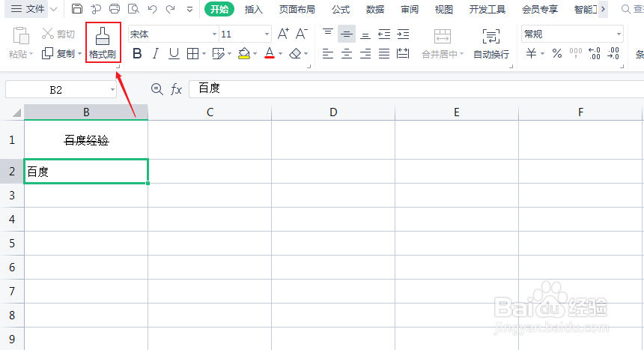This screenshot has width=644, height=350.
Task: Open the borders dropdown arrow
Action: click(x=204, y=54)
